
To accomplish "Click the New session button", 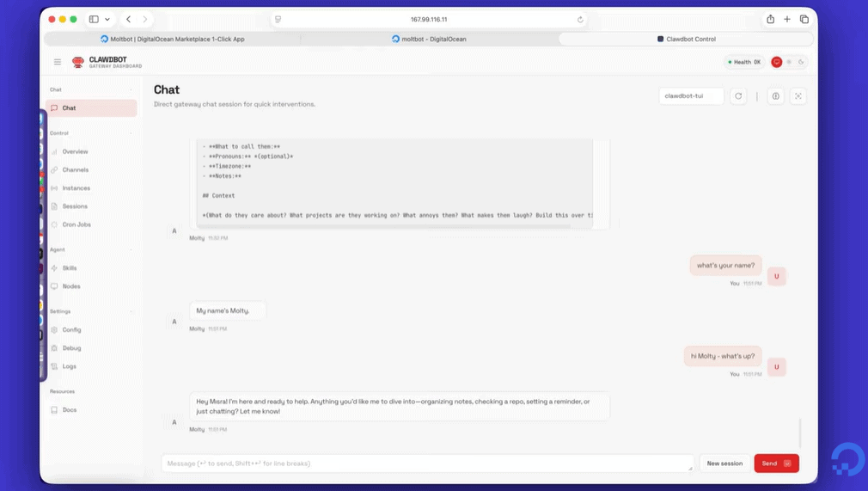I will [x=724, y=463].
